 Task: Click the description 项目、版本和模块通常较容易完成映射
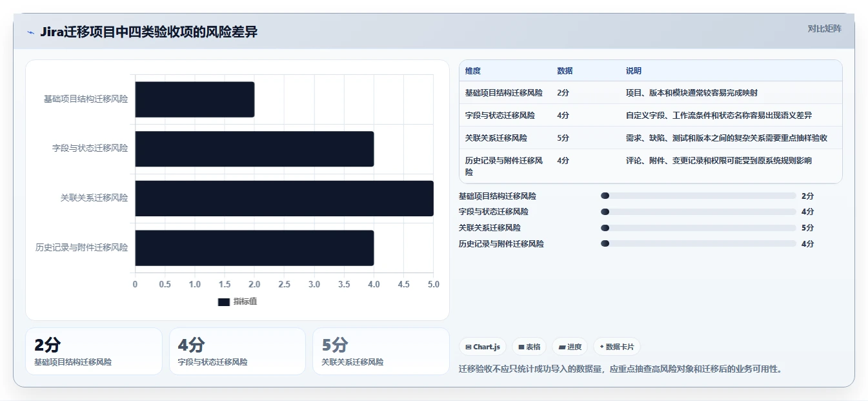pos(692,93)
